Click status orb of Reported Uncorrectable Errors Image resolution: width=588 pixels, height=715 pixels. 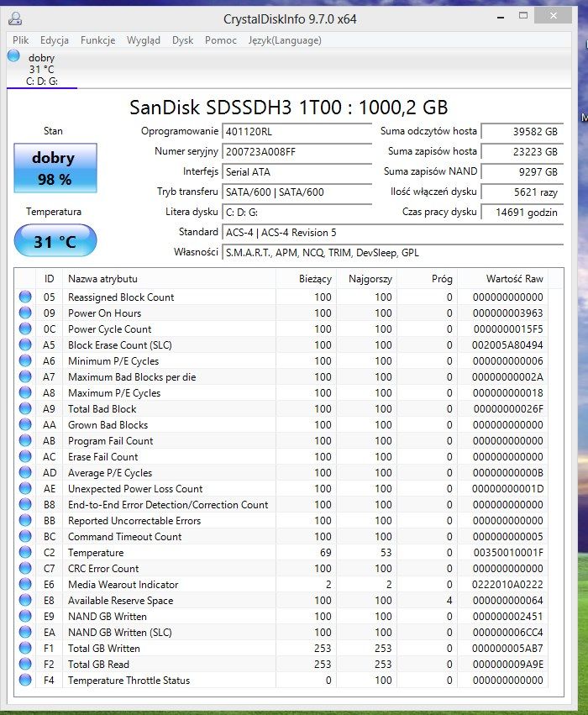click(25, 520)
